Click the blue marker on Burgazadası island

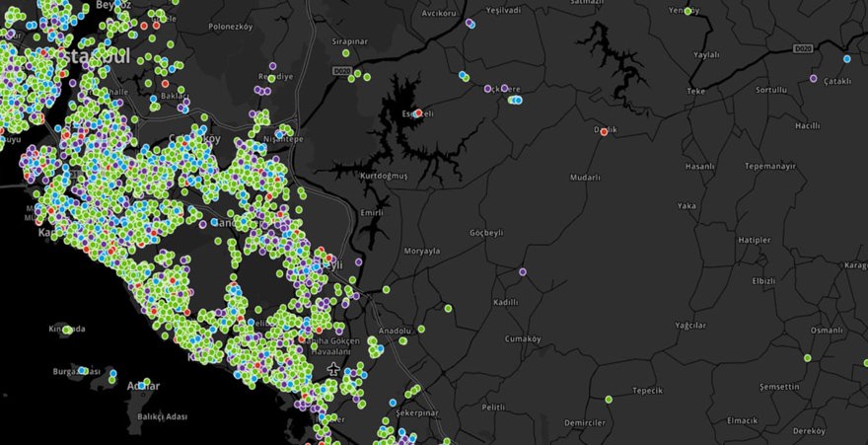tap(83, 371)
